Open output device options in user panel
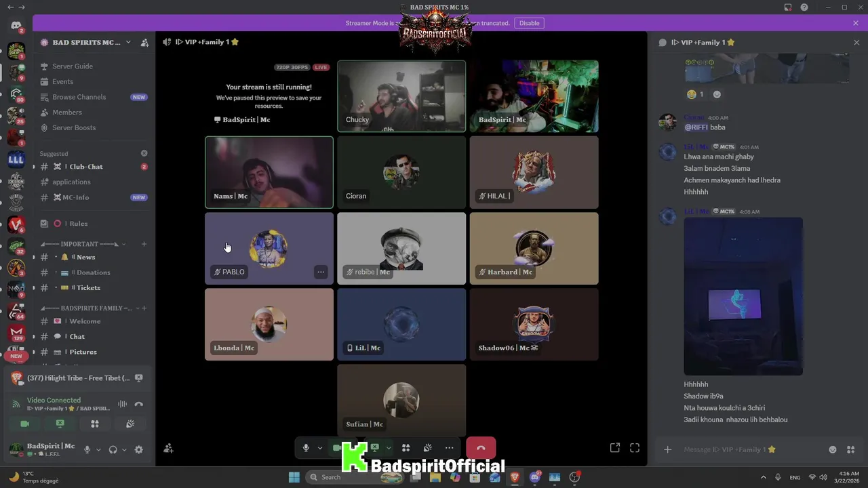 (124, 449)
